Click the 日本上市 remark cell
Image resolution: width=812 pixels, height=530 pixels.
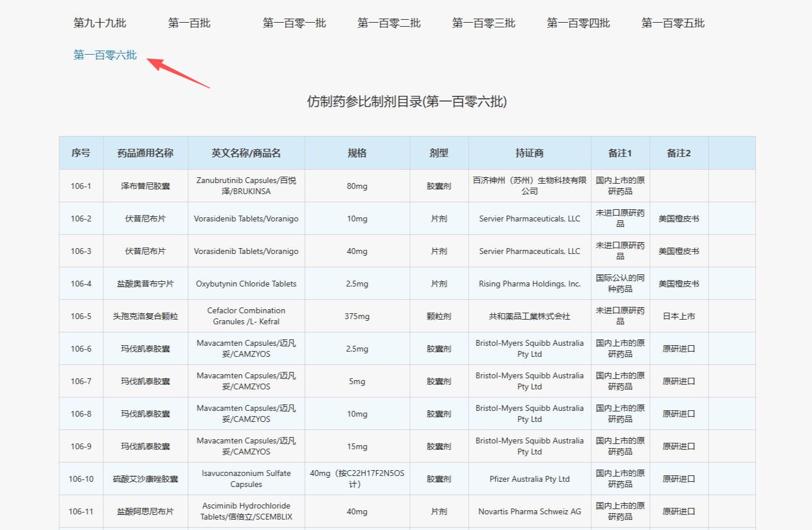click(679, 316)
